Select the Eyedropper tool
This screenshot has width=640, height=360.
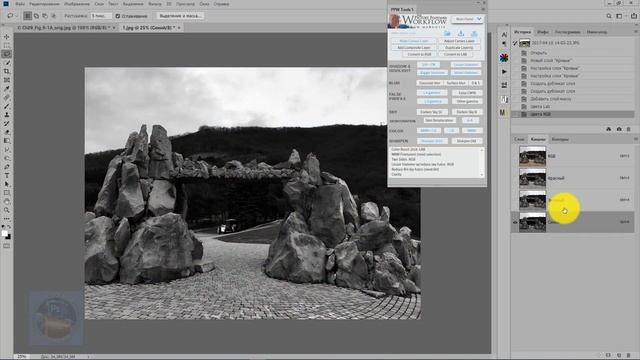coord(7,89)
